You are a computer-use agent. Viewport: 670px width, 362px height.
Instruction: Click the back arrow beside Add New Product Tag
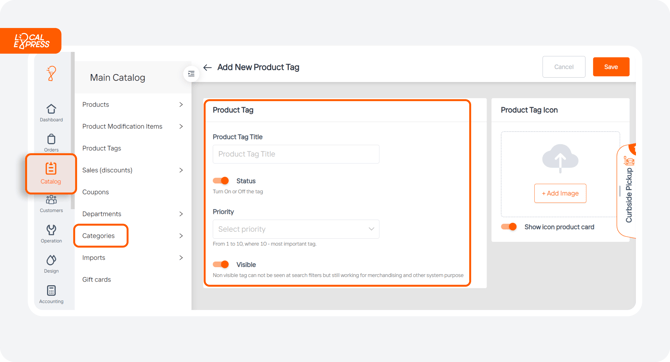point(207,68)
